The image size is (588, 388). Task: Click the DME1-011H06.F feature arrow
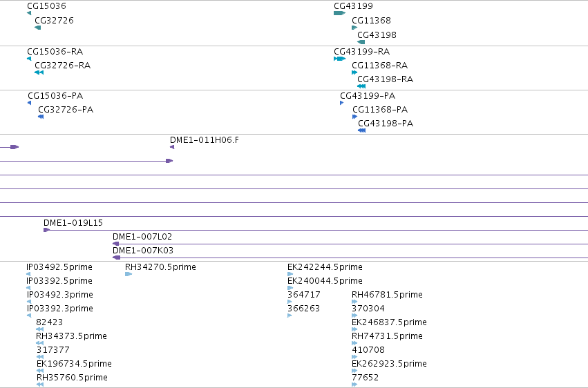(172, 147)
